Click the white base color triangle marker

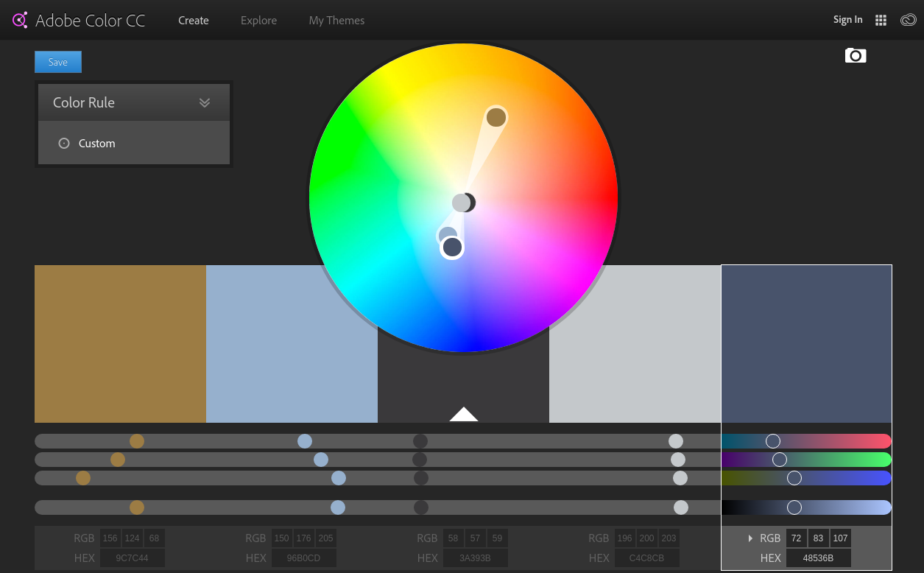tap(464, 414)
